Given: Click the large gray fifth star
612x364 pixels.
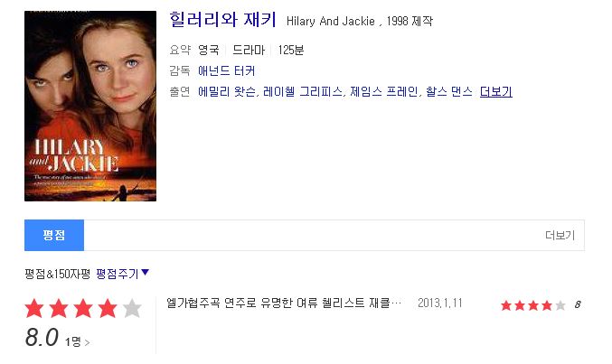Looking at the screenshot, I should click(x=132, y=308).
